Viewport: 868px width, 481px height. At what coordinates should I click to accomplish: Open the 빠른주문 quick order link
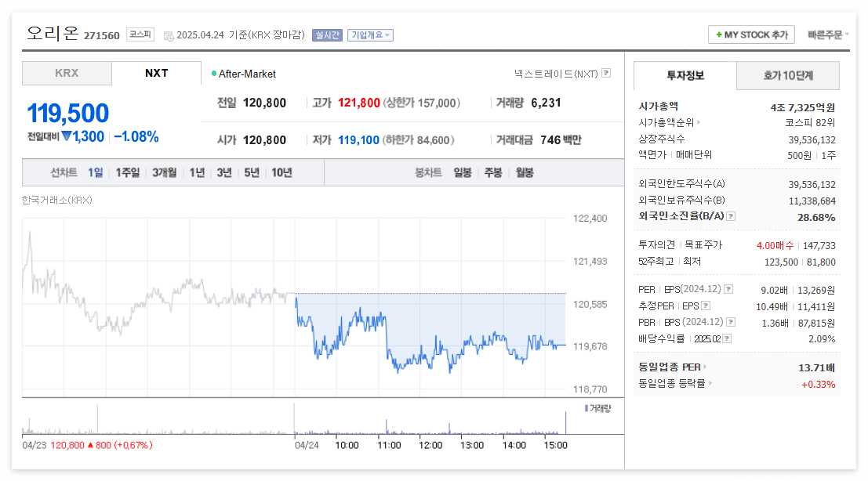tap(827, 34)
